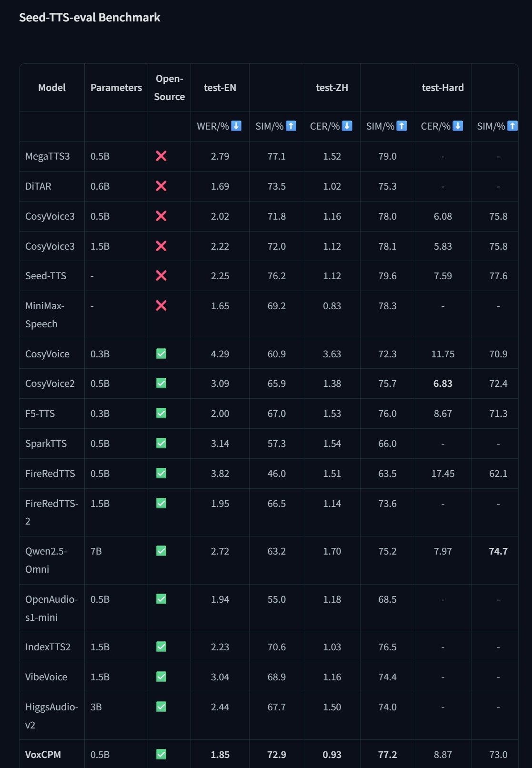Click the test-ZH column header
This screenshot has height=768, width=532.
tap(332, 88)
